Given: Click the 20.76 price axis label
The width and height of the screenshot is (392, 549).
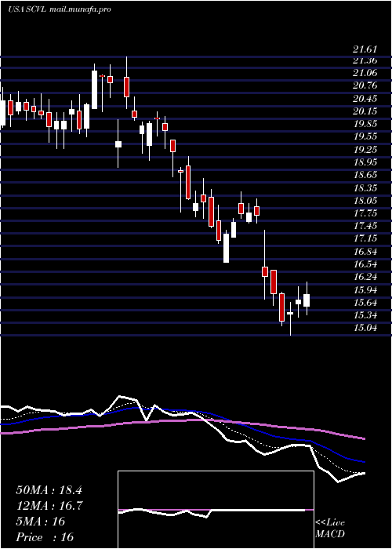Looking at the screenshot, I should pyautogui.click(x=365, y=85).
